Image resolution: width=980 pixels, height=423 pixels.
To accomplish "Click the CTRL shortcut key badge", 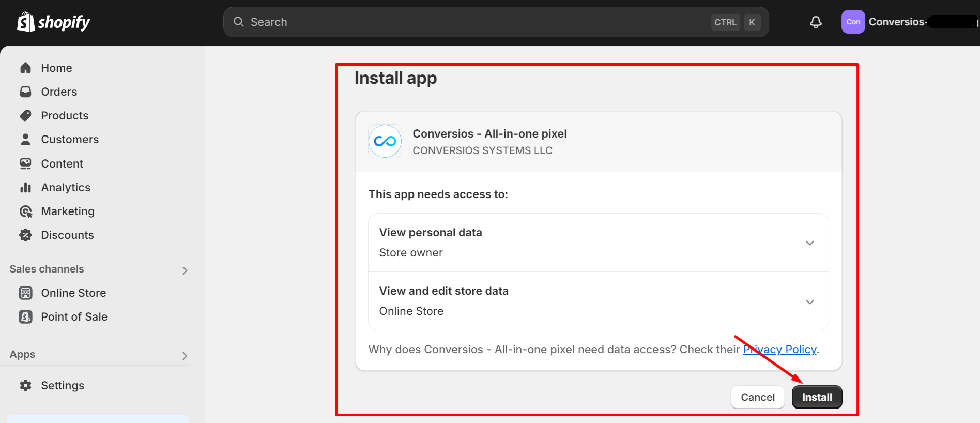I will pos(725,22).
